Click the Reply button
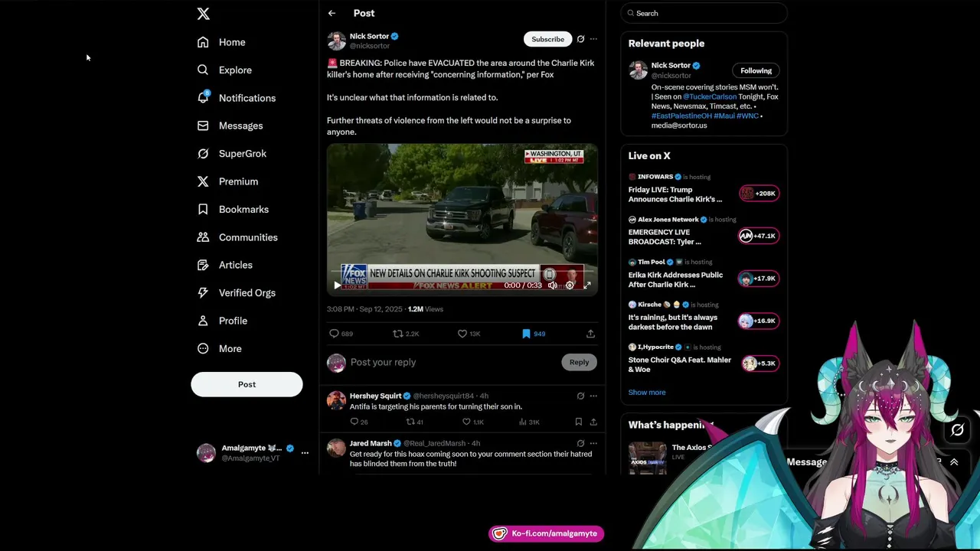The image size is (980, 551). point(579,362)
